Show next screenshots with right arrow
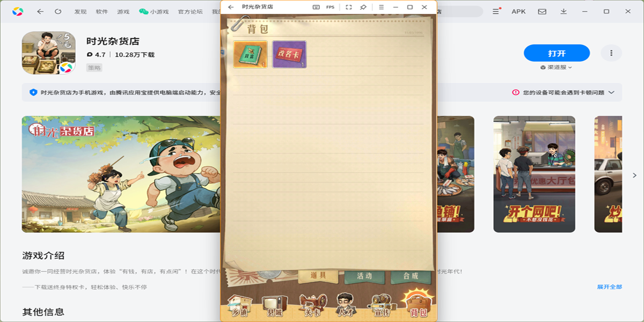The image size is (644, 322). (x=634, y=175)
